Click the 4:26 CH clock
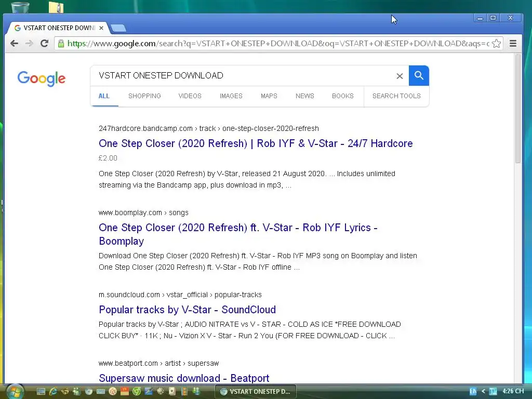Viewport: 532px width, 399px height. coord(513,391)
